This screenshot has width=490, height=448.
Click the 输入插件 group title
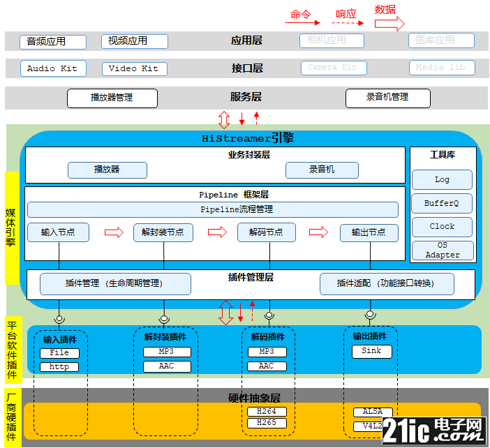pyautogui.click(x=60, y=340)
